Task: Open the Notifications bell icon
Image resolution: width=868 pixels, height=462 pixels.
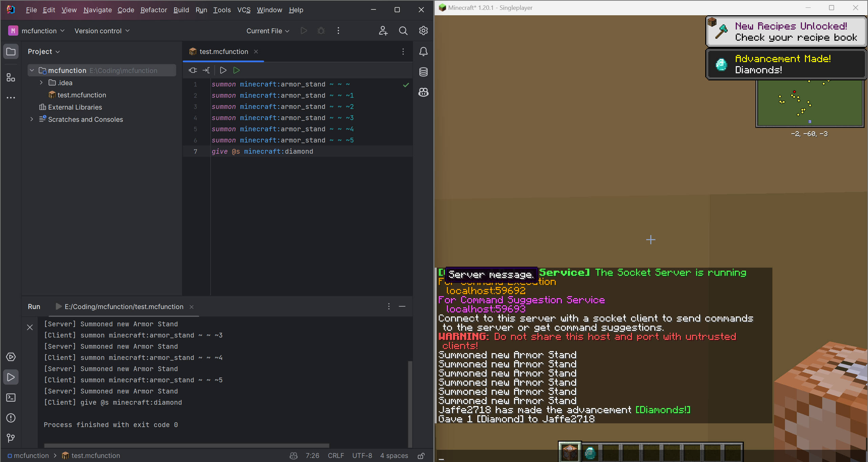Action: click(423, 52)
